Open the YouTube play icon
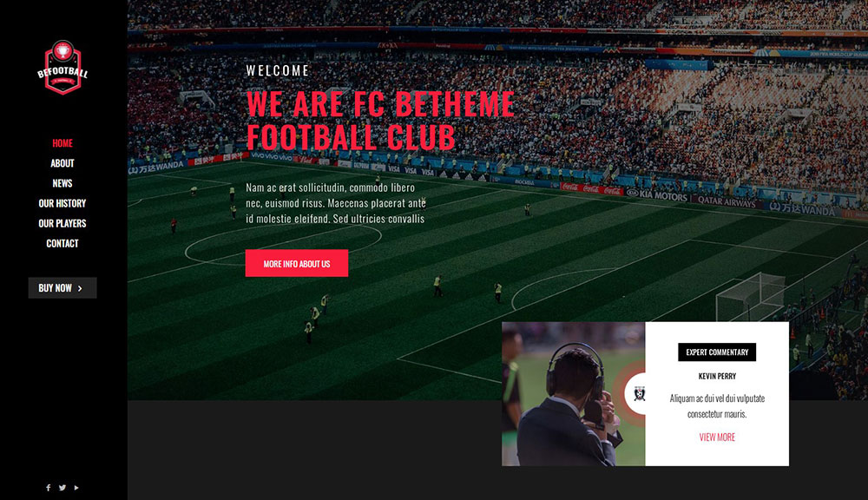 pos(76,488)
